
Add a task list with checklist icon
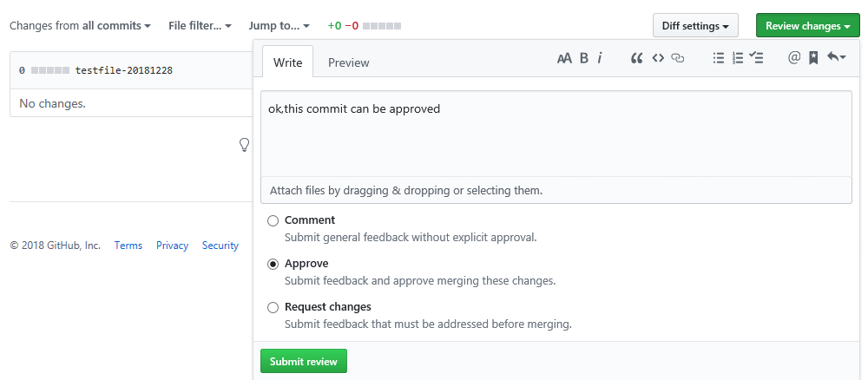tap(757, 58)
